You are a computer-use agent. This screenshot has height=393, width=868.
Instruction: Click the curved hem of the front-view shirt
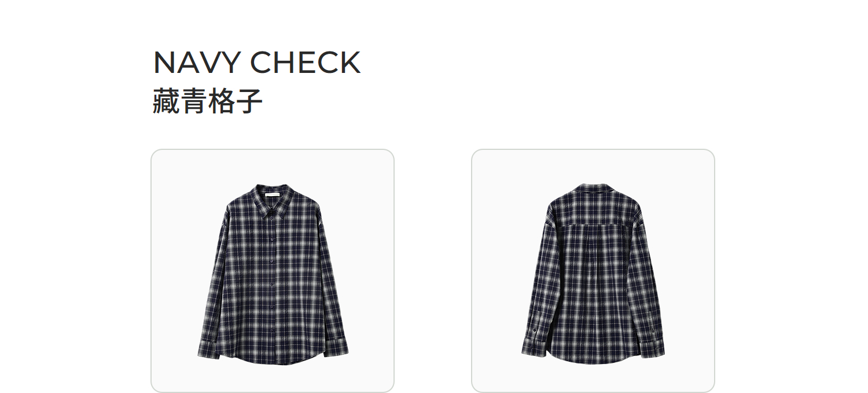(x=272, y=359)
